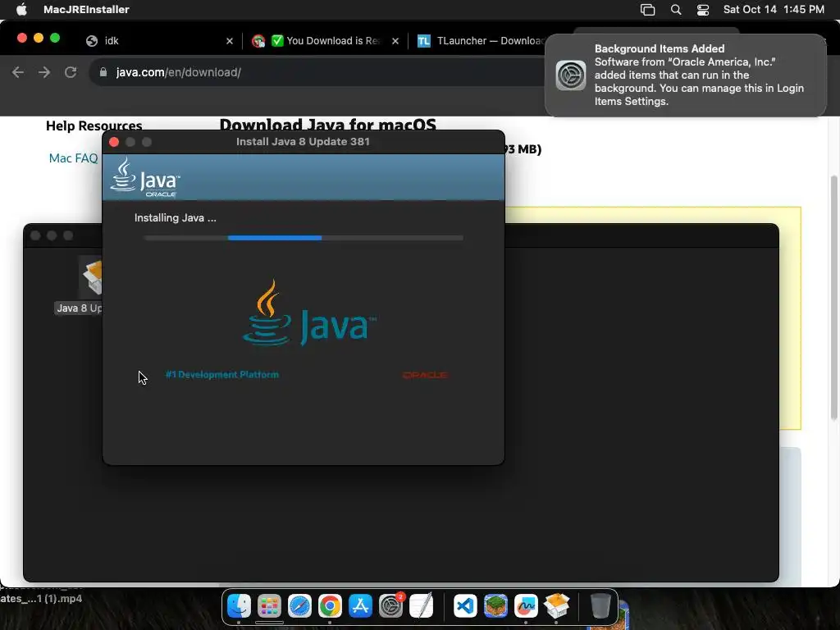Click the Installing Java status text
This screenshot has width=840, height=630.
(x=176, y=218)
